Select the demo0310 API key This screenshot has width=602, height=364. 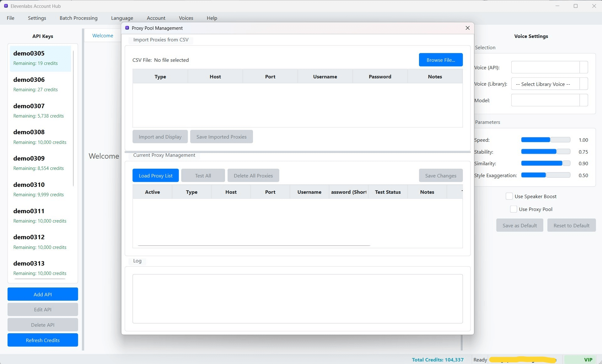coord(40,190)
